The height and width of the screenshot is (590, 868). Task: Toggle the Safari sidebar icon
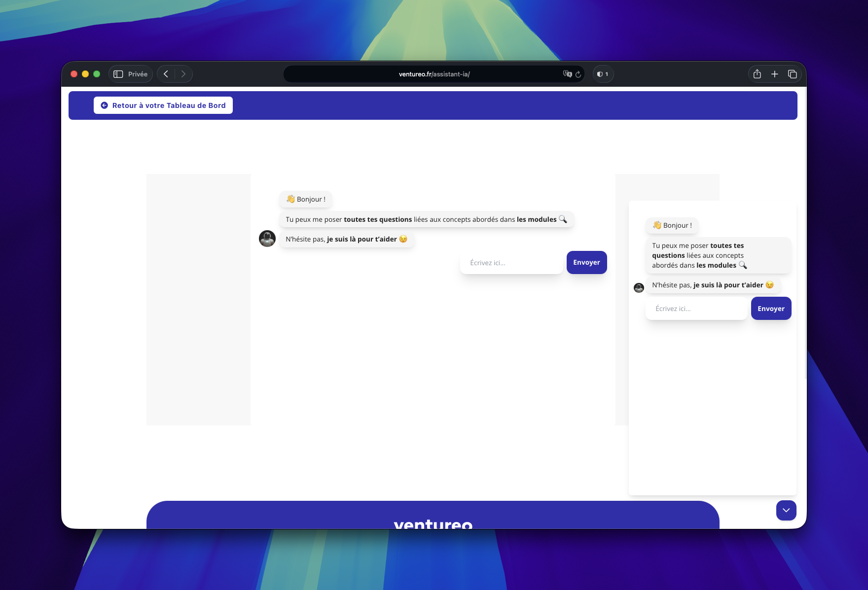[118, 74]
